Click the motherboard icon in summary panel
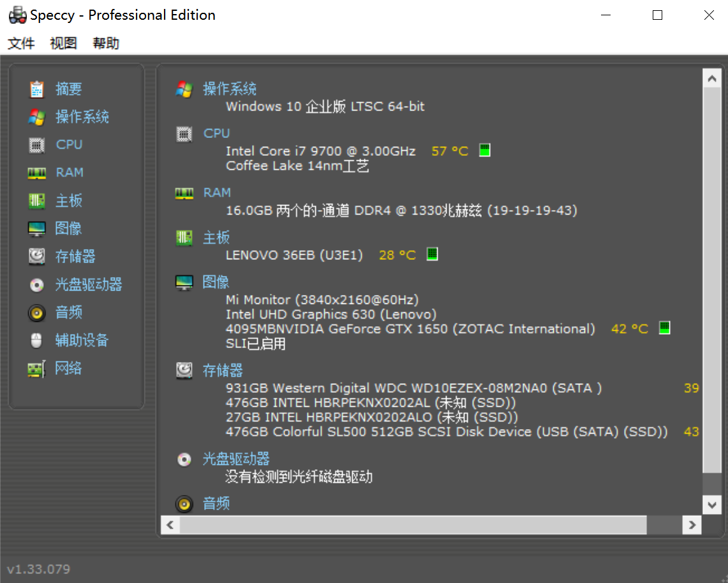Image resolution: width=728 pixels, height=583 pixels. [x=184, y=238]
